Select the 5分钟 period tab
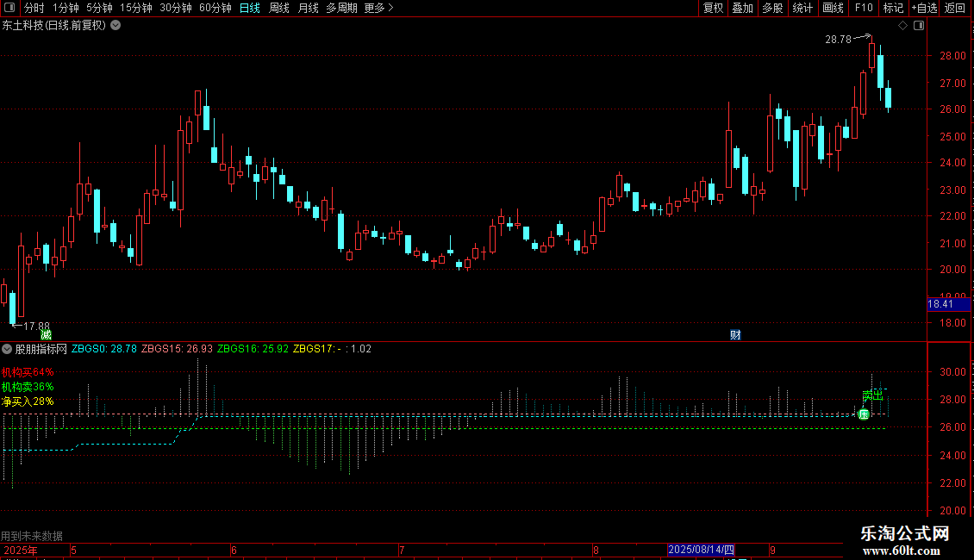The image size is (974, 560). click(99, 8)
